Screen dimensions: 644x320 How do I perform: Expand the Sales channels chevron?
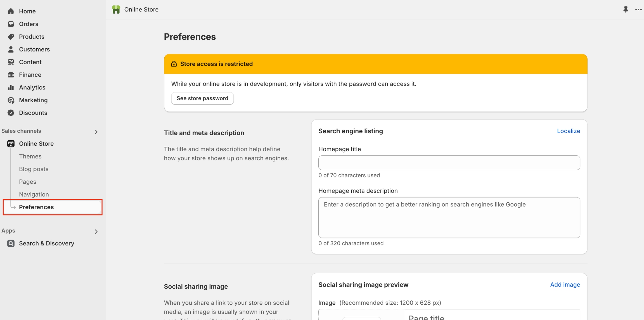(x=96, y=132)
